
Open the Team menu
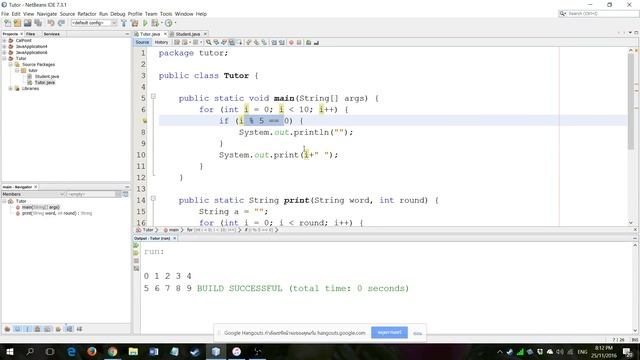151,14
